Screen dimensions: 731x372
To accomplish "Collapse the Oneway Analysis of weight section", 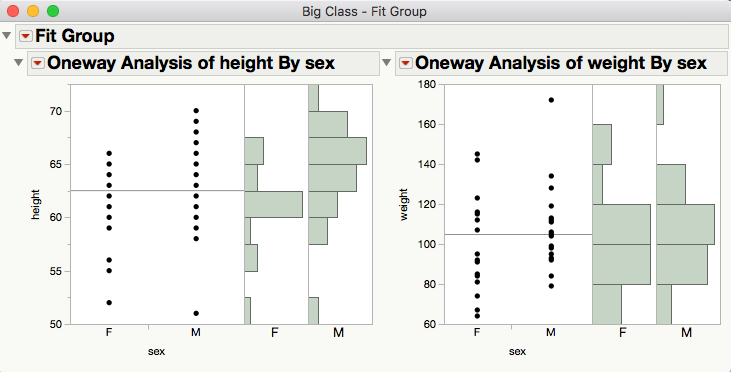I will click(x=386, y=62).
